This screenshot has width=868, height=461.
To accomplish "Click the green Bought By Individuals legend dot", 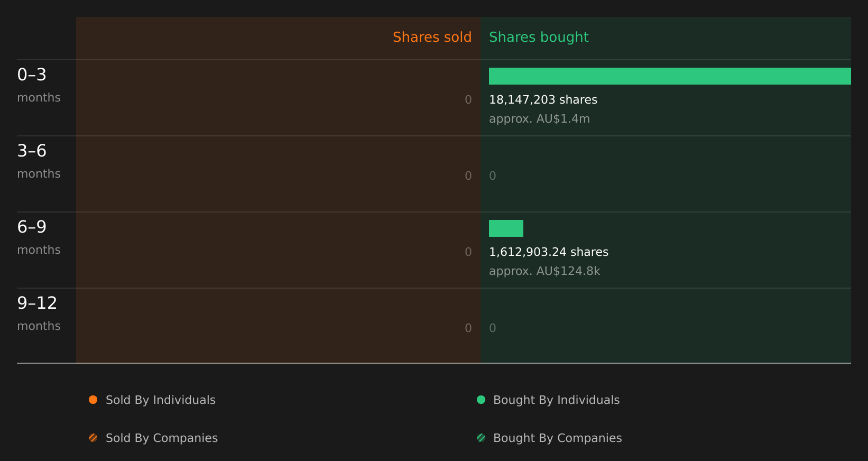I will tap(481, 400).
